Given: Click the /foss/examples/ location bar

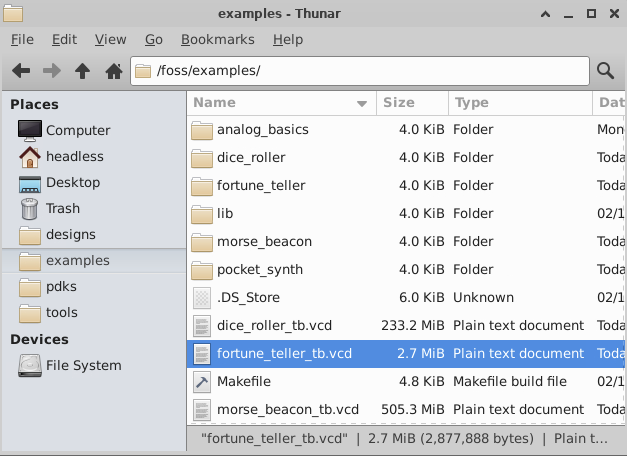Looking at the screenshot, I should point(360,71).
